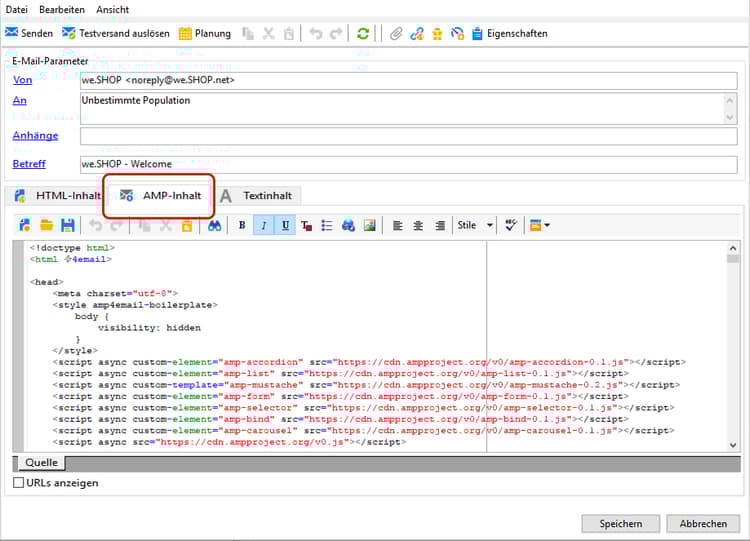Click the code editor scroll down arrow
The image size is (750, 541).
[x=733, y=445]
